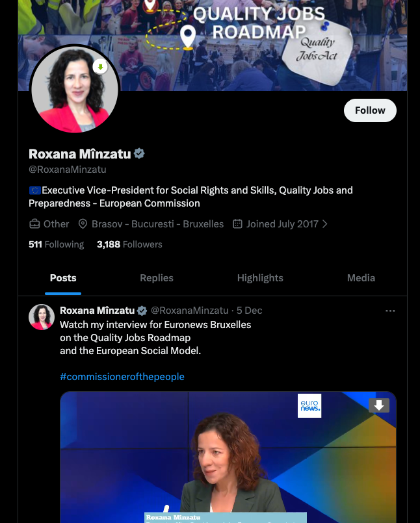Open the large profile picture

coord(75,89)
